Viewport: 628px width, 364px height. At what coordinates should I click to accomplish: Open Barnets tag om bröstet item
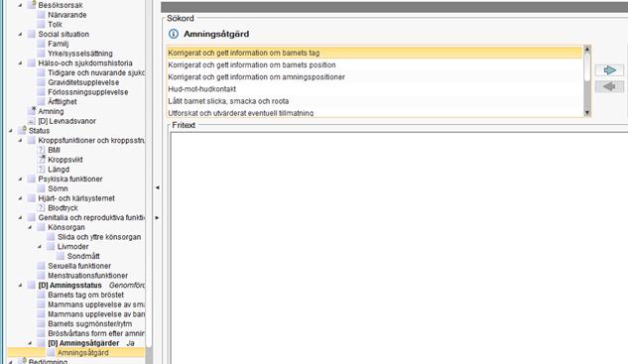click(85, 295)
